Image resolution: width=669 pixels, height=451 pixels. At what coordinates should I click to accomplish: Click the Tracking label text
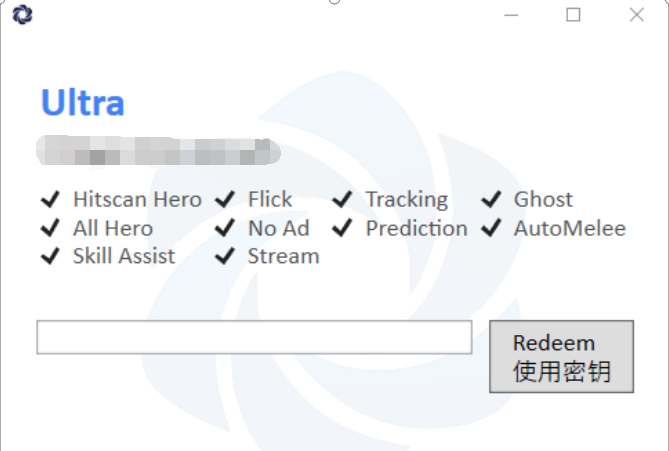click(406, 200)
